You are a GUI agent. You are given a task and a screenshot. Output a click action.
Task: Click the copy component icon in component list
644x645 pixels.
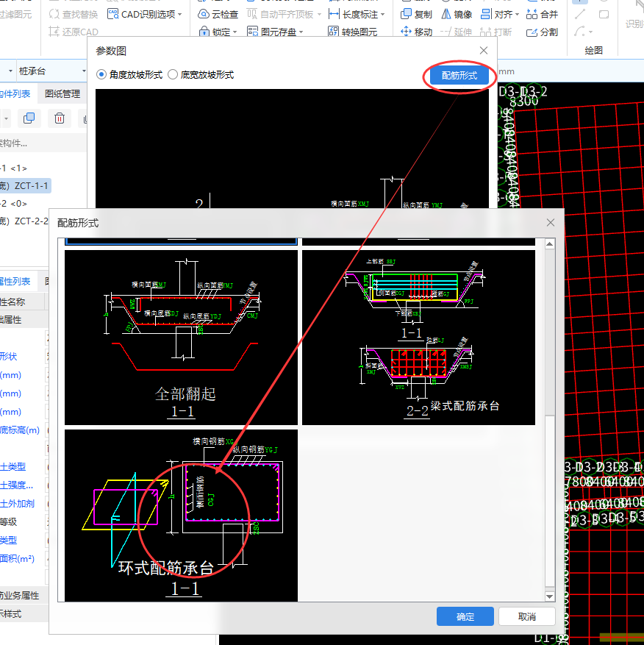coord(29,118)
